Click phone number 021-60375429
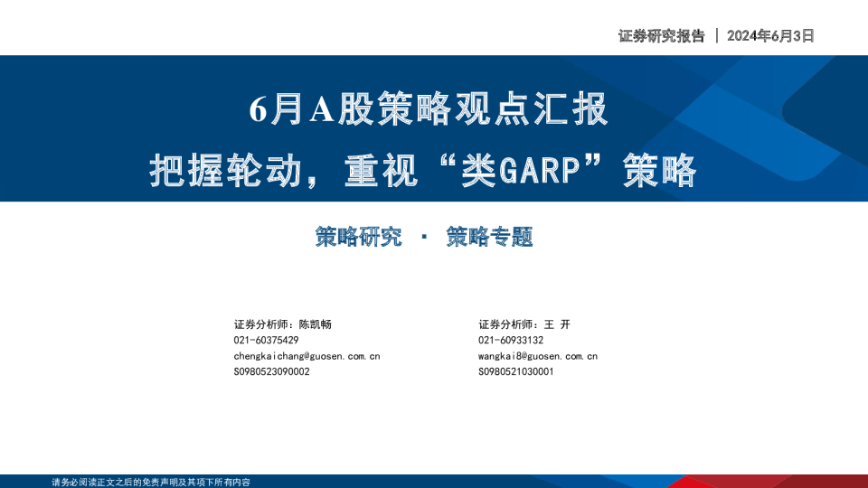868x488 pixels. (266, 341)
